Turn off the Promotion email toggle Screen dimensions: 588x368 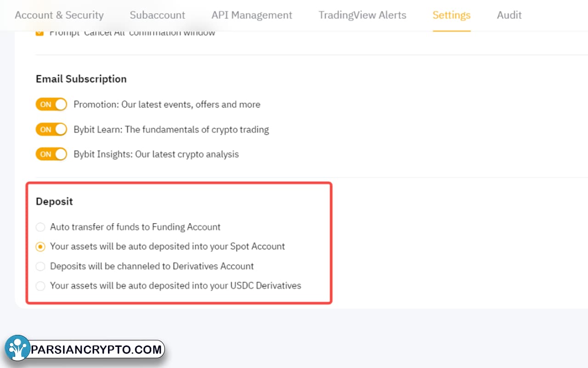51,104
